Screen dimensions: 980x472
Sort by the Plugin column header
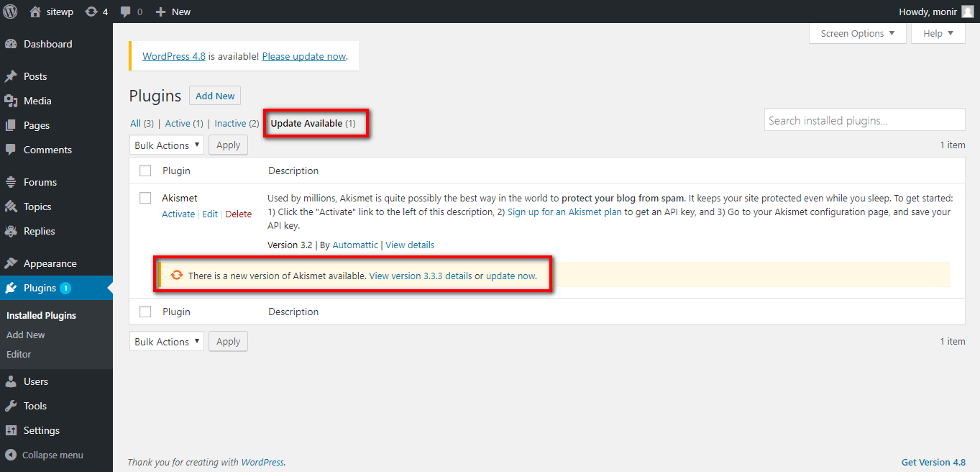[x=176, y=171]
